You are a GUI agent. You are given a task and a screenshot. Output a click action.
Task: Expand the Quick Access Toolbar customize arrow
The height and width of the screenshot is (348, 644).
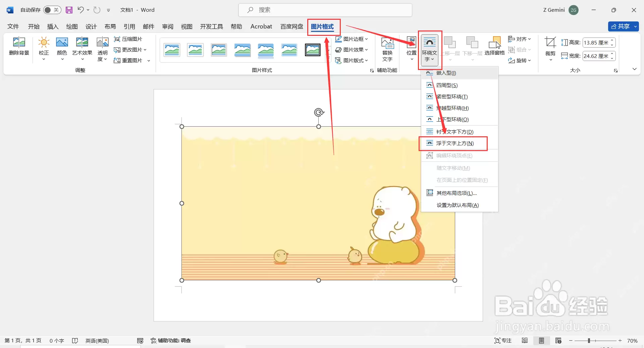(108, 10)
